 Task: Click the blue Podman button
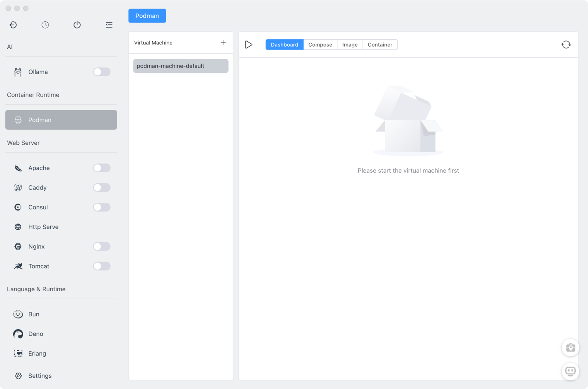click(147, 16)
